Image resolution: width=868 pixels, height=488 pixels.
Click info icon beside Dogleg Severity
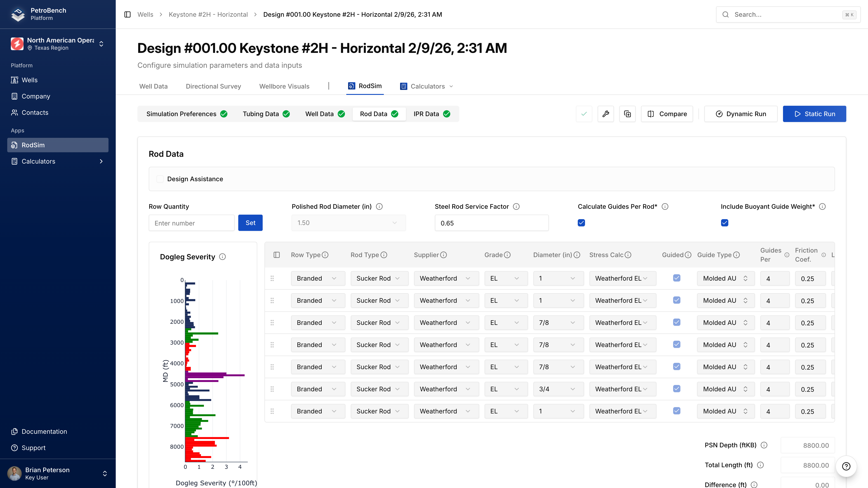click(222, 257)
